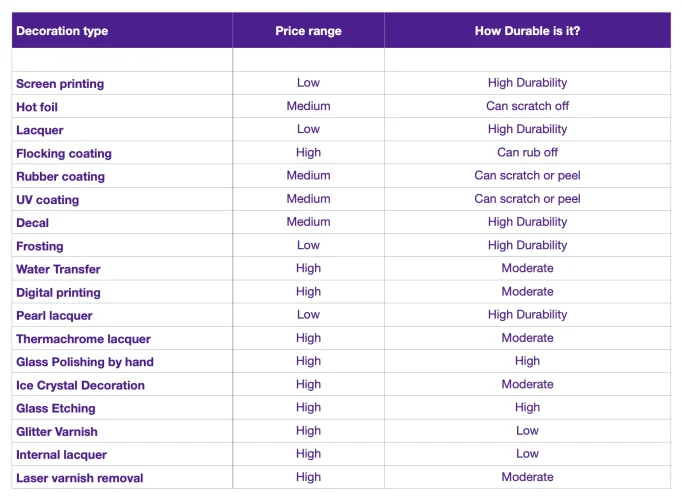The image size is (682, 500).
Task: Select the Glass Polishing by hand label
Action: pos(85,362)
